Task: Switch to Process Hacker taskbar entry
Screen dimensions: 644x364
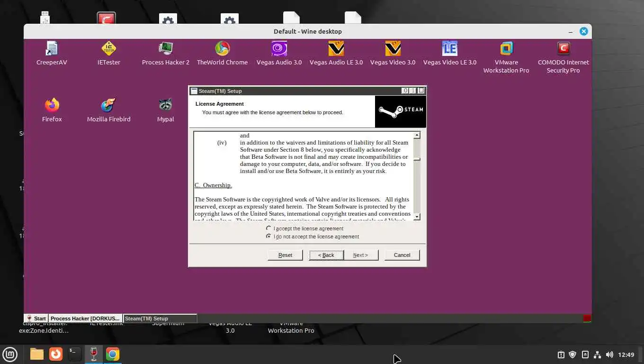Action: (86, 318)
